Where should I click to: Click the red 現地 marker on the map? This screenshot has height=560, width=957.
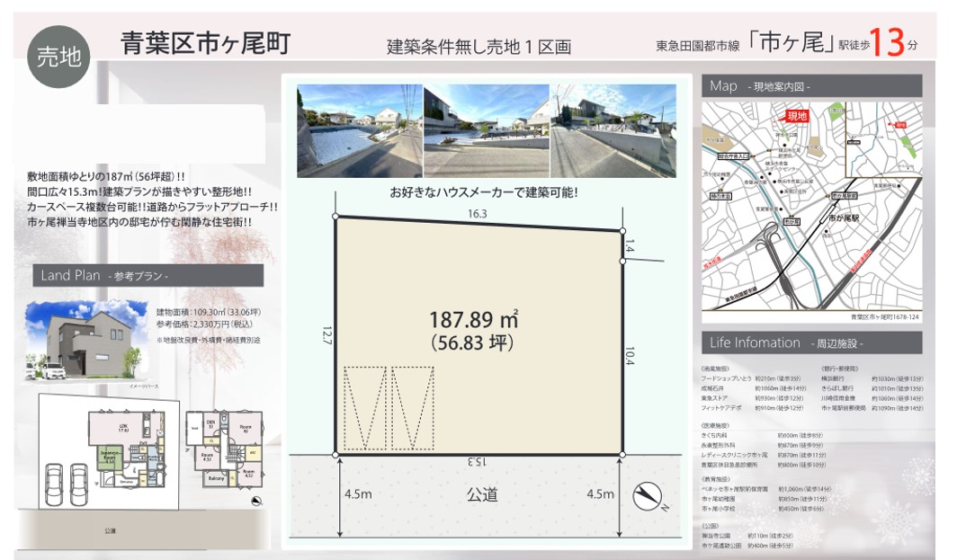coord(797,116)
